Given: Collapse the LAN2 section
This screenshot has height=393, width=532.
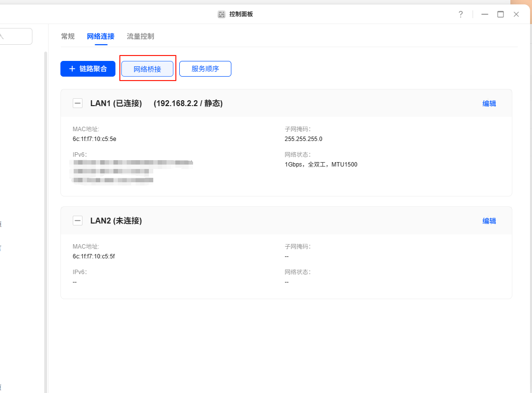Looking at the screenshot, I should (78, 221).
